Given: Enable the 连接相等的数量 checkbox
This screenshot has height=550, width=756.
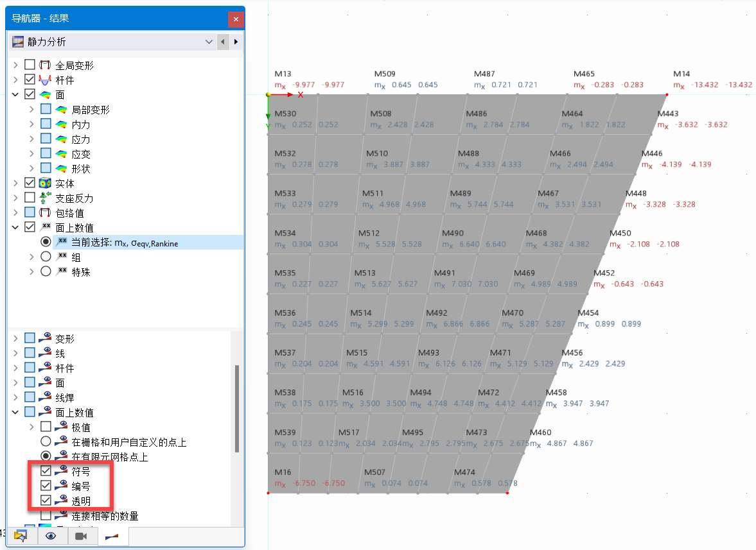Looking at the screenshot, I should point(46,515).
